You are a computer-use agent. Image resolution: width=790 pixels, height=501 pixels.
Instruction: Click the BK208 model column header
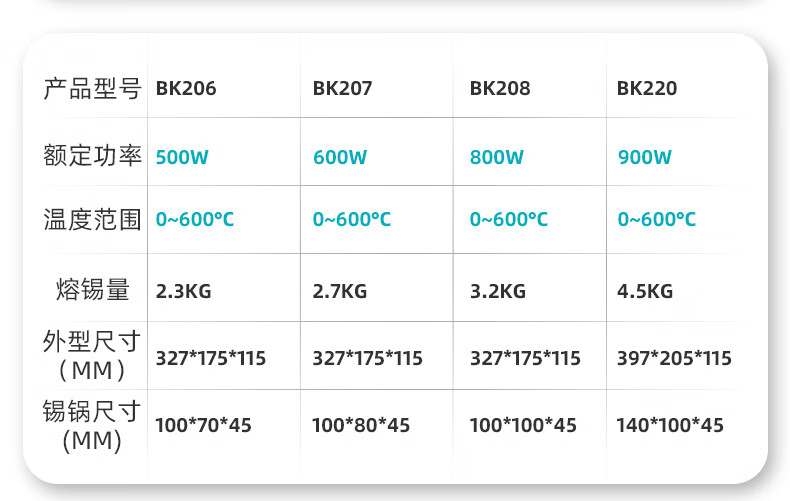[500, 88]
